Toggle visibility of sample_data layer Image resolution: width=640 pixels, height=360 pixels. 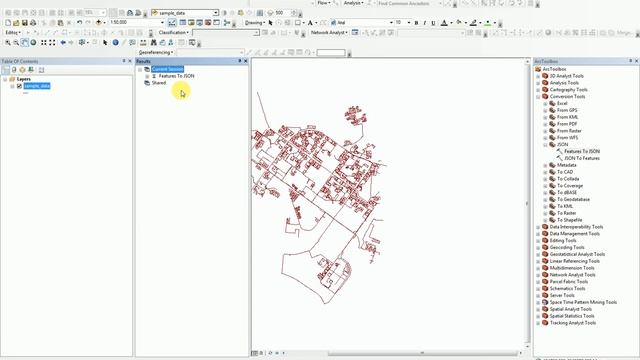coord(19,86)
